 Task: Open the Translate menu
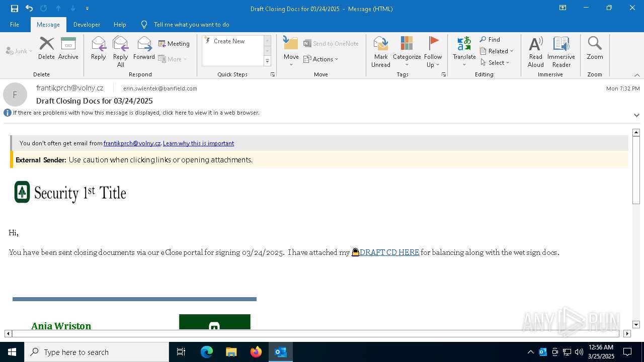pos(464,52)
